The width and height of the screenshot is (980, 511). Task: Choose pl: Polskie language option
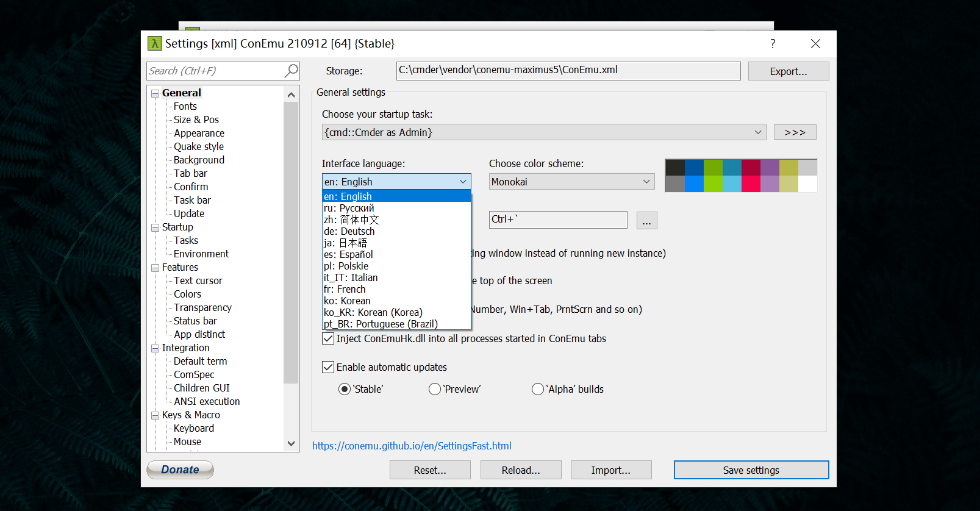tap(396, 266)
